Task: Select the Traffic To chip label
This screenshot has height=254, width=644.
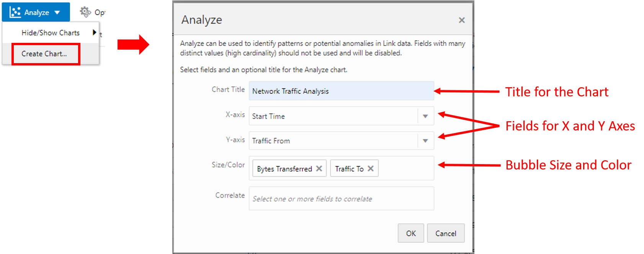Action: [x=349, y=169]
